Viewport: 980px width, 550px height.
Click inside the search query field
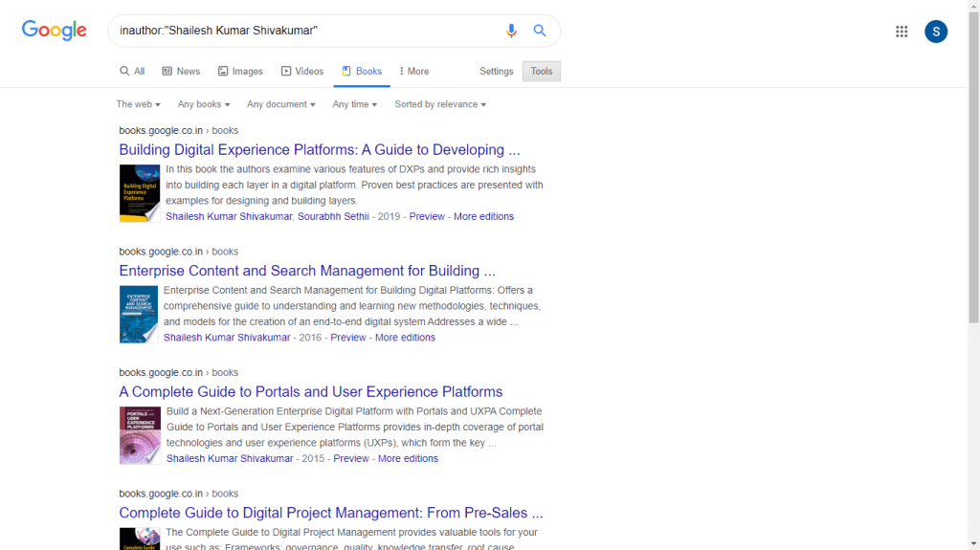click(x=306, y=31)
